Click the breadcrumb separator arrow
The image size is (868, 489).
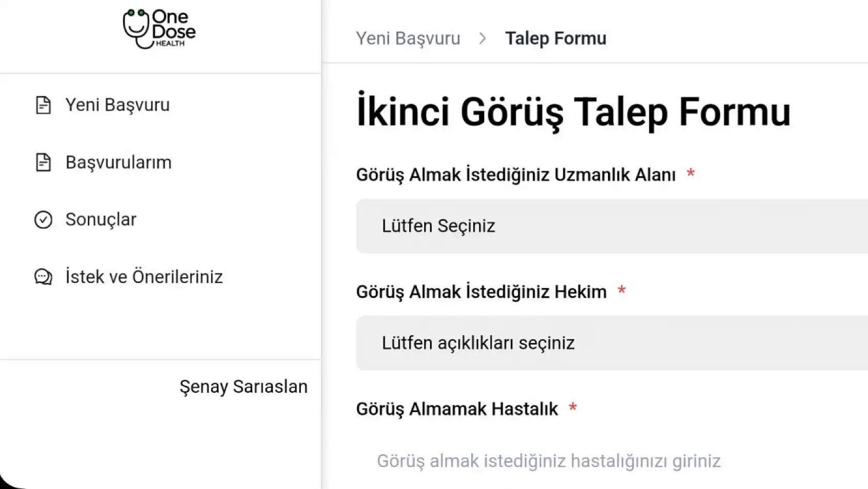tap(483, 38)
